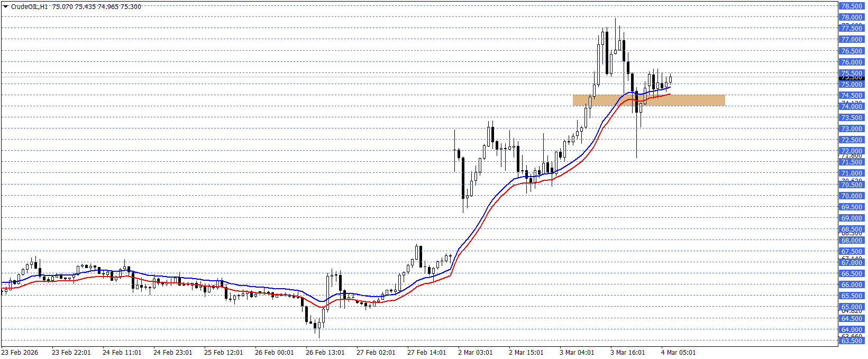Click the 24 Feb 11:01 time label
Viewport: 868px width, 359px height.
coord(122,353)
